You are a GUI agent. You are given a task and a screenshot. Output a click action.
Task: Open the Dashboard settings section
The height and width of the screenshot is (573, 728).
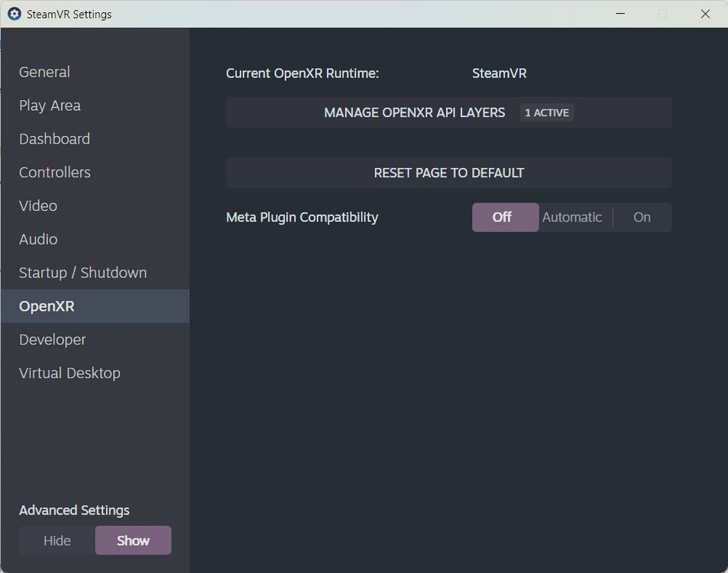tap(54, 139)
